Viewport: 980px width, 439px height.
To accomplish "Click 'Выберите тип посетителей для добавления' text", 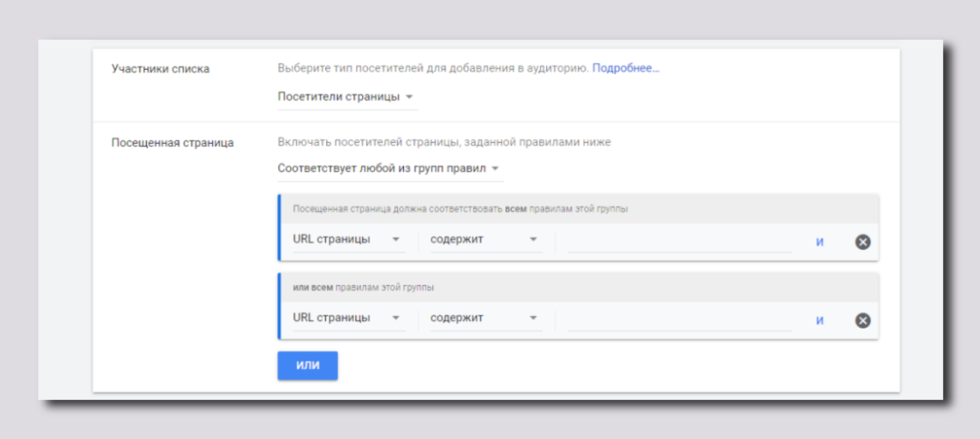I will 433,69.
